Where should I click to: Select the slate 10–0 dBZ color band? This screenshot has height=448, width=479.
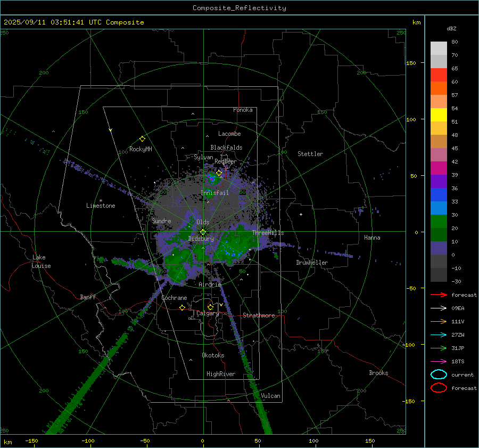[439, 248]
